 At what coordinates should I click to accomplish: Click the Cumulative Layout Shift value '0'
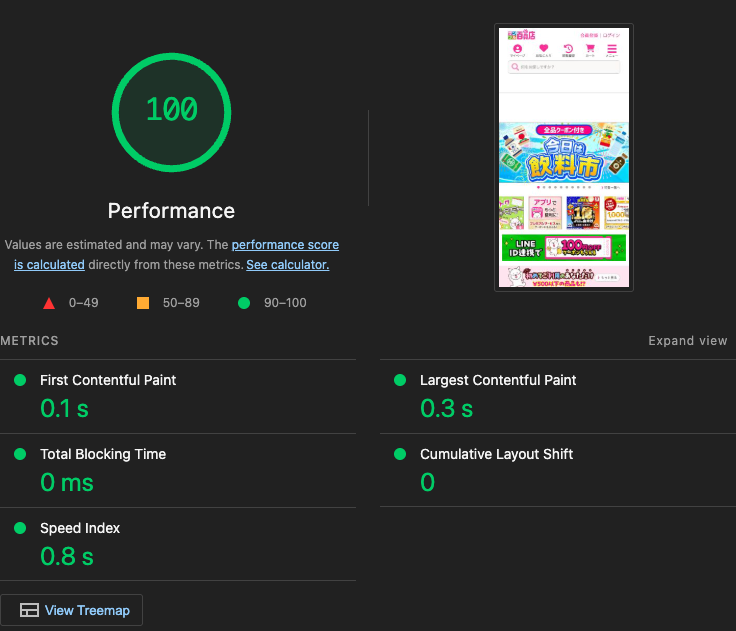428,482
